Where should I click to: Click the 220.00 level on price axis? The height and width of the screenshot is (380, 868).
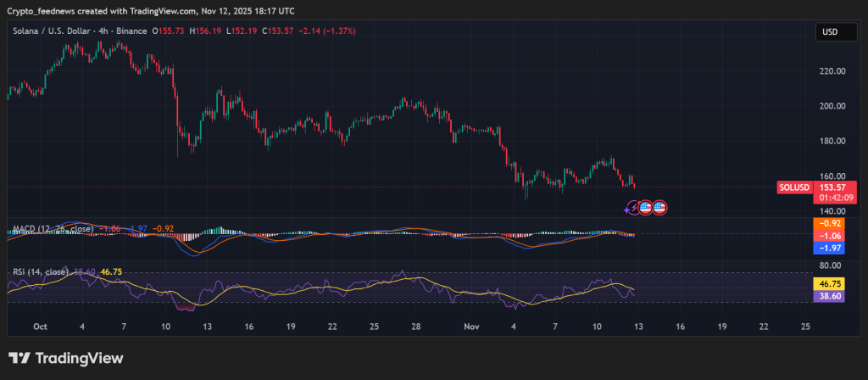click(x=832, y=71)
